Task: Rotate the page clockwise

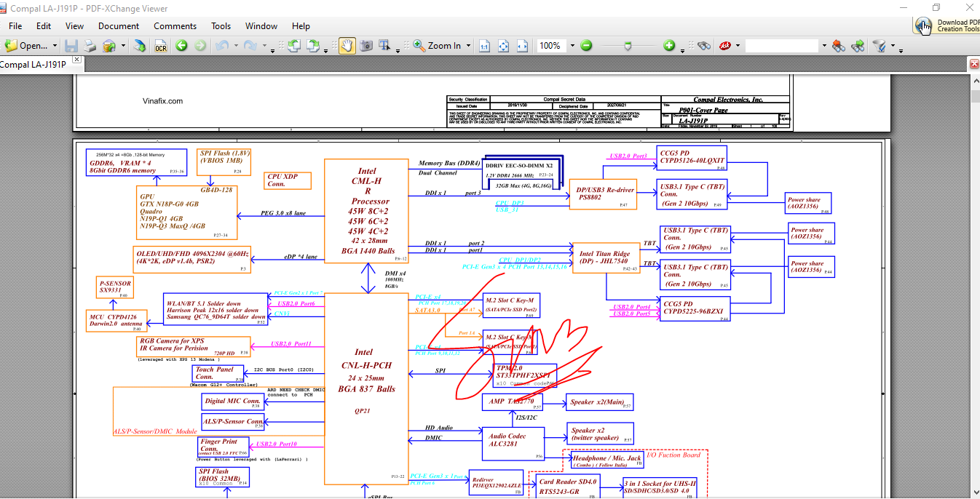Action: point(313,46)
